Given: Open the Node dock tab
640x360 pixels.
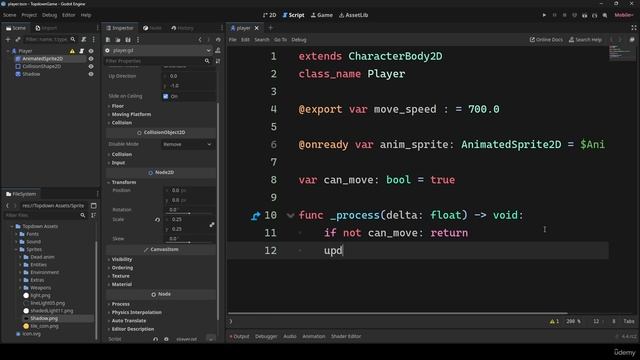Looking at the screenshot, I should [152, 28].
